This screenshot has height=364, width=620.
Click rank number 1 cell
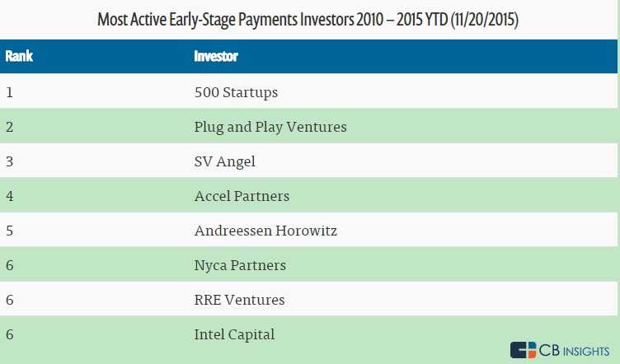[10, 92]
